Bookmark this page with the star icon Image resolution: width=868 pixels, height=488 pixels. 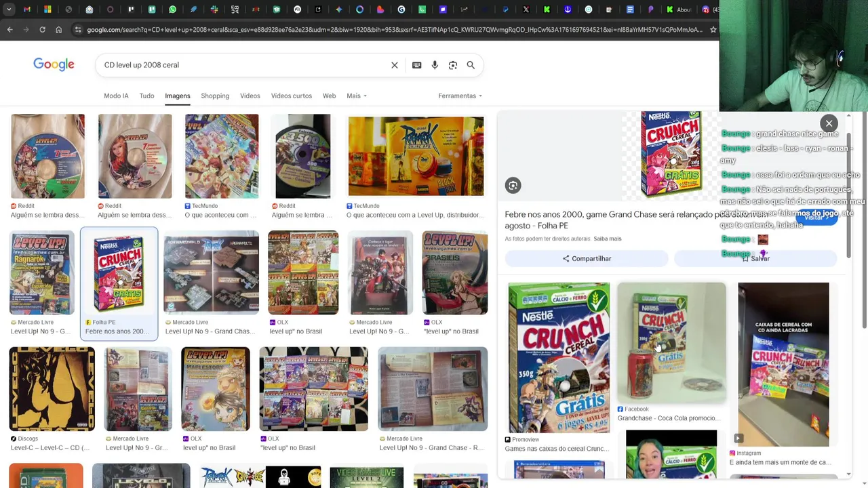(x=713, y=30)
